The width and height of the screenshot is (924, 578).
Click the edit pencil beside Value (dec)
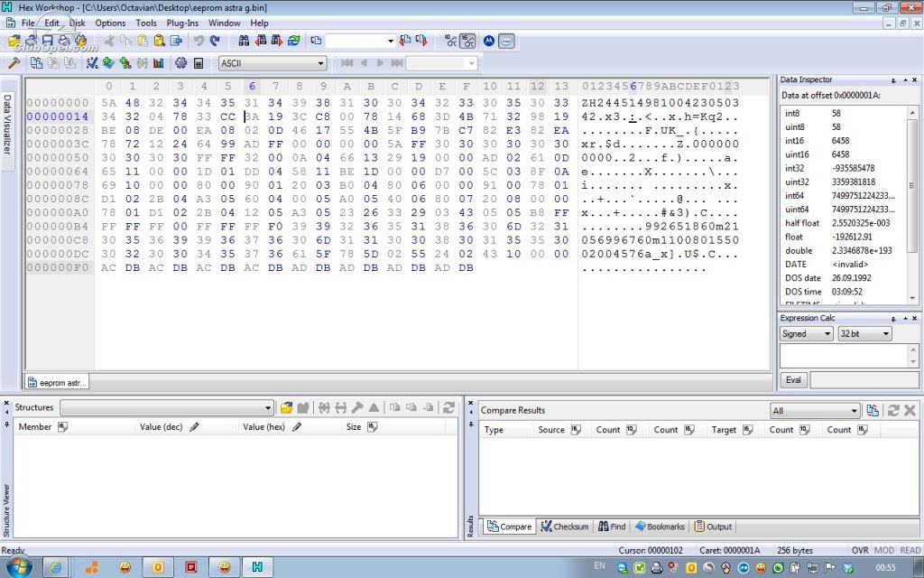tap(194, 426)
